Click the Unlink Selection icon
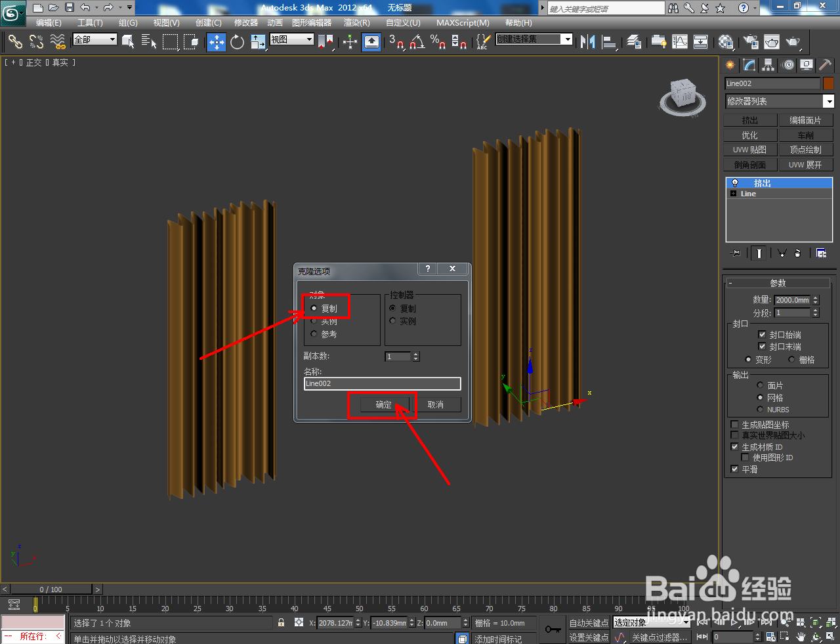 36,41
